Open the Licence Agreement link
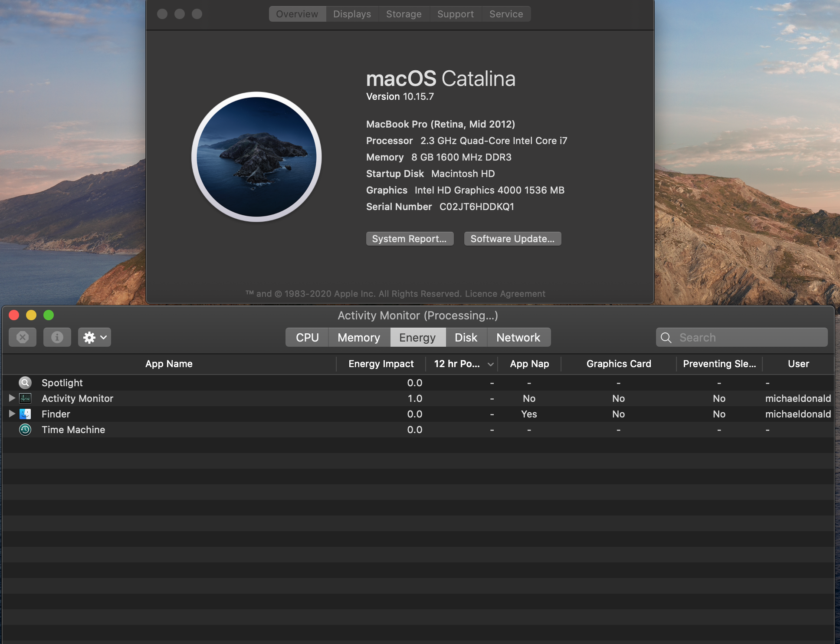Image resolution: width=840 pixels, height=644 pixels. 505,294
